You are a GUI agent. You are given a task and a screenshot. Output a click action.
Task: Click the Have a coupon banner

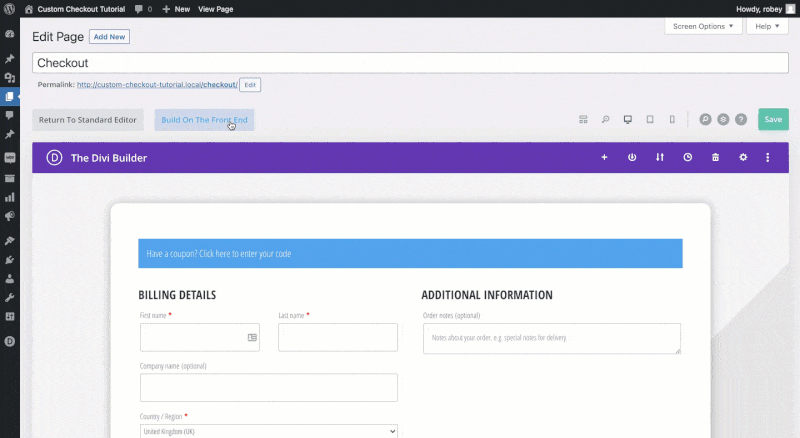[410, 253]
